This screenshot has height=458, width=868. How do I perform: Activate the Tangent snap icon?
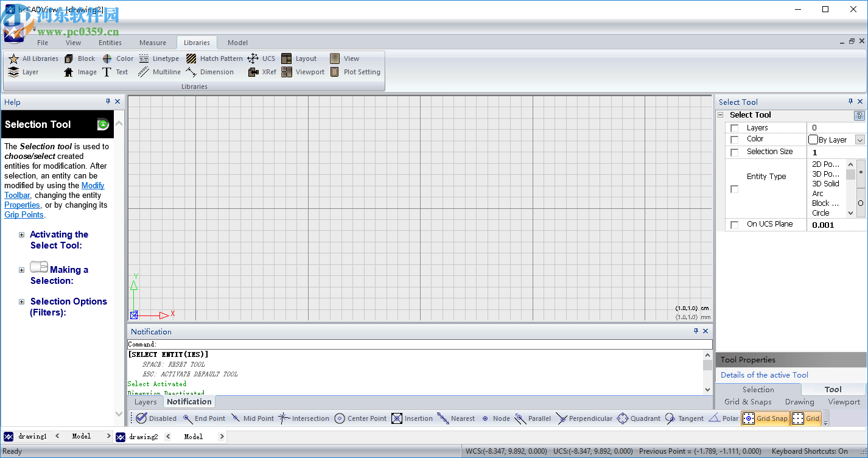click(670, 418)
